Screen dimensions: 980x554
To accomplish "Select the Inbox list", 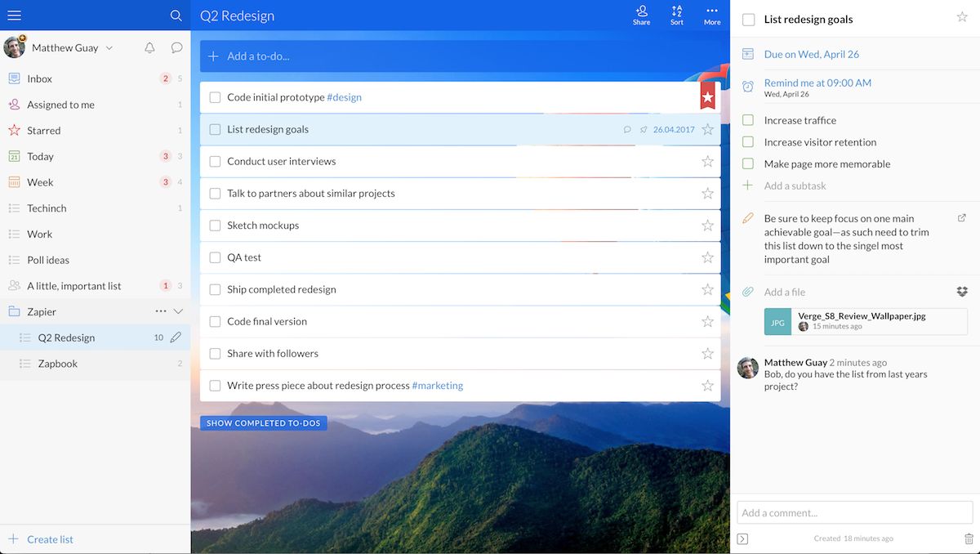I will tap(39, 78).
